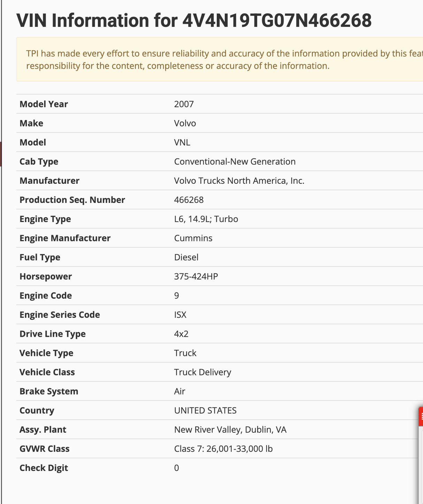Select the Cummins value
This screenshot has width=423, height=504.
click(x=193, y=238)
